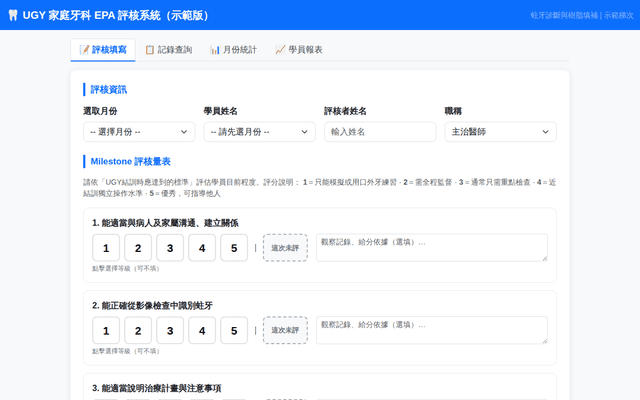Open the 職稱 dropdown showing 主治醫師
This screenshot has width=640, height=400.
pyautogui.click(x=500, y=132)
